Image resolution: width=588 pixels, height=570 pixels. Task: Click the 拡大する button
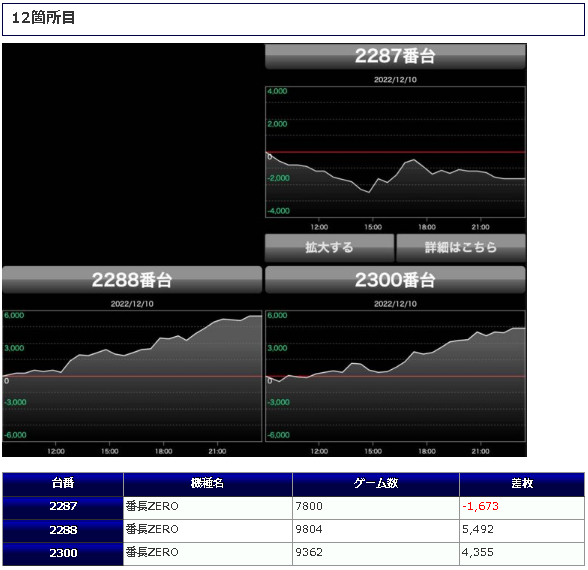[329, 248]
